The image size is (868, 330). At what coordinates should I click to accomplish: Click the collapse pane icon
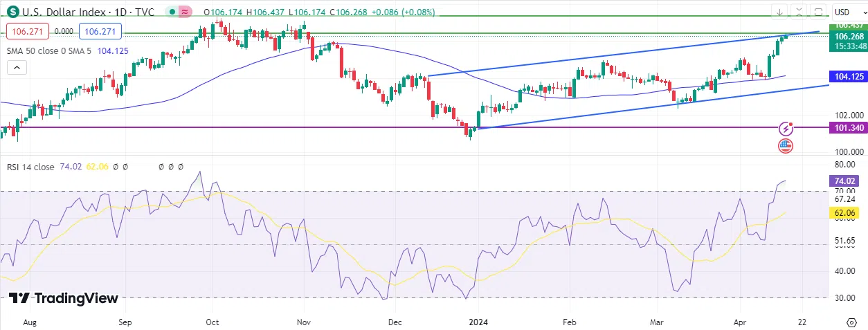(799, 12)
